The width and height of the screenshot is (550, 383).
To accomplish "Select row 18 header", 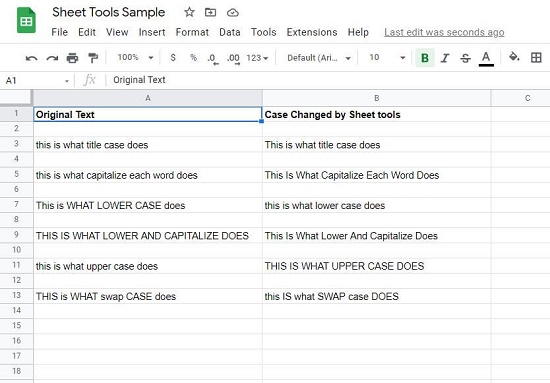I will (16, 371).
